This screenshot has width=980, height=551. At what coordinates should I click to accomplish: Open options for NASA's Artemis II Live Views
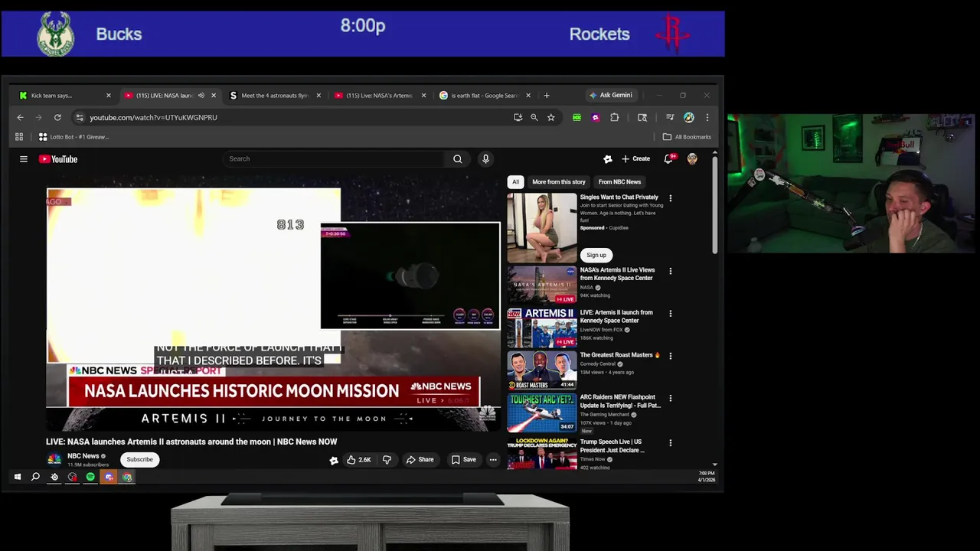click(x=671, y=271)
